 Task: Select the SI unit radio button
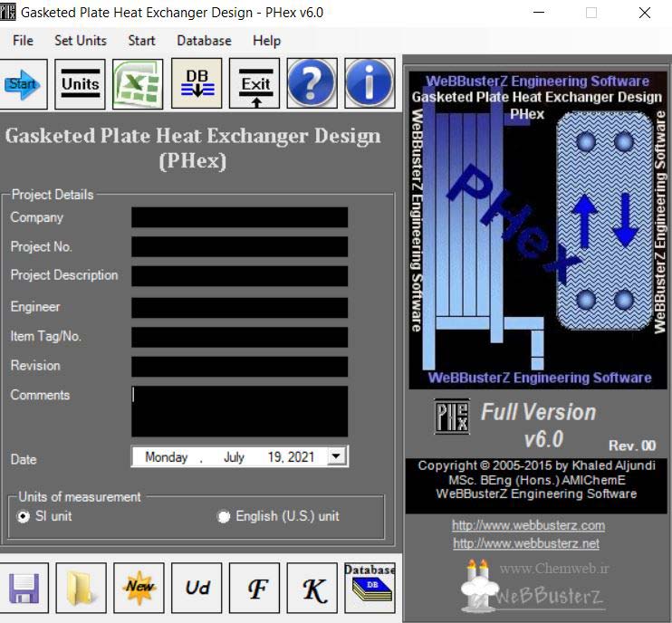click(24, 516)
